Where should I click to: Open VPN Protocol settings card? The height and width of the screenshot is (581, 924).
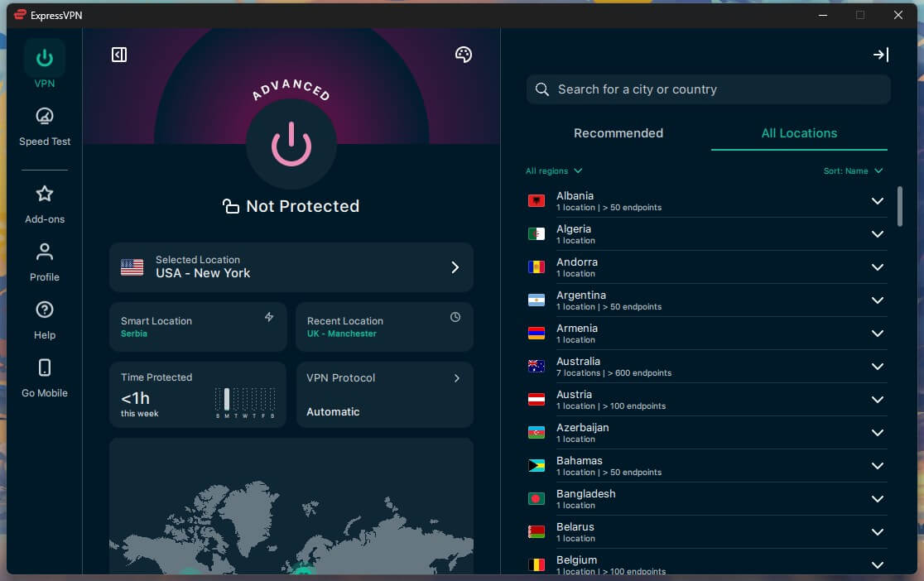click(384, 395)
